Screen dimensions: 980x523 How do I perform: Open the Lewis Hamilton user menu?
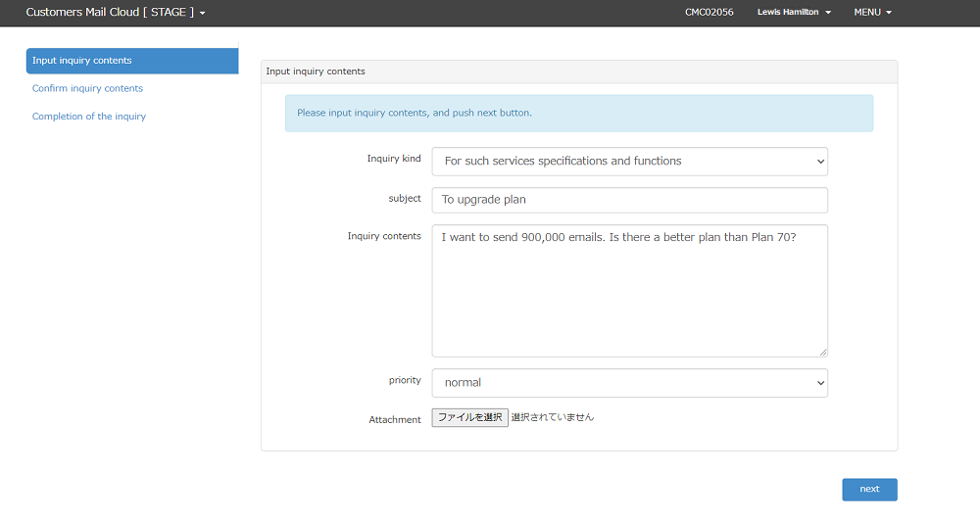click(x=794, y=12)
